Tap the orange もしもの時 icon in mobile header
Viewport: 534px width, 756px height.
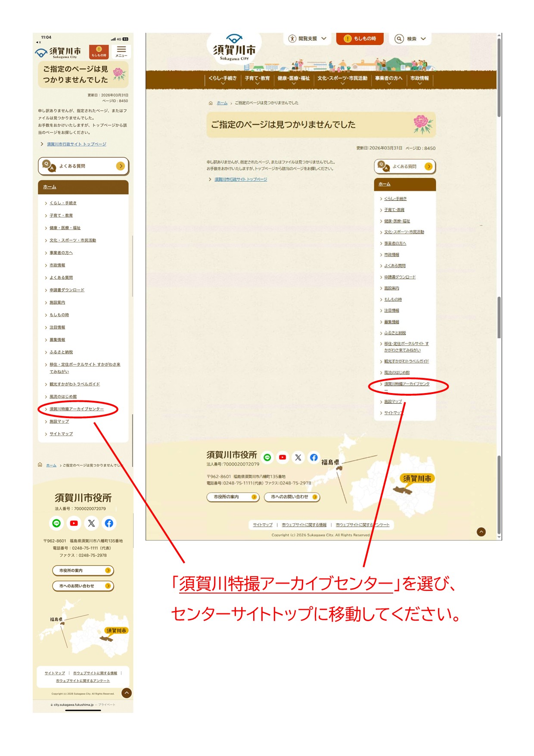coord(99,52)
